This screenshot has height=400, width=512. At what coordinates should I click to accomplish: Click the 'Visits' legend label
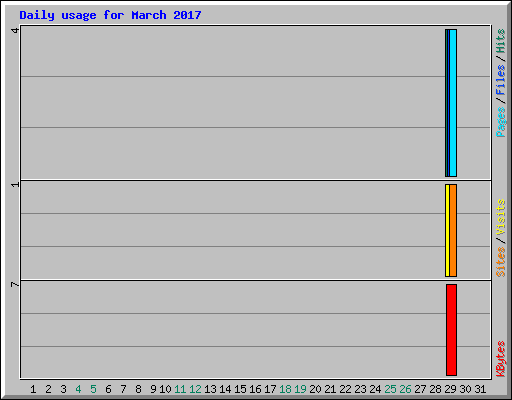(x=500, y=217)
